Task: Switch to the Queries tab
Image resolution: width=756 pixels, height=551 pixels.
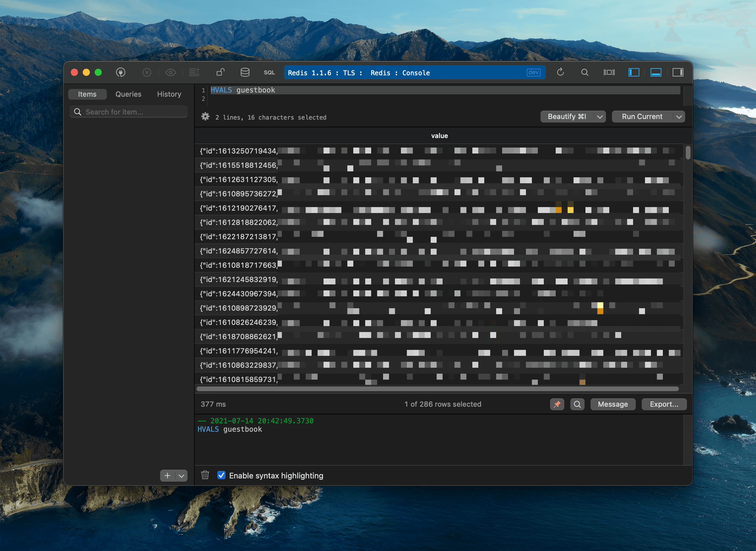Action: coord(129,94)
